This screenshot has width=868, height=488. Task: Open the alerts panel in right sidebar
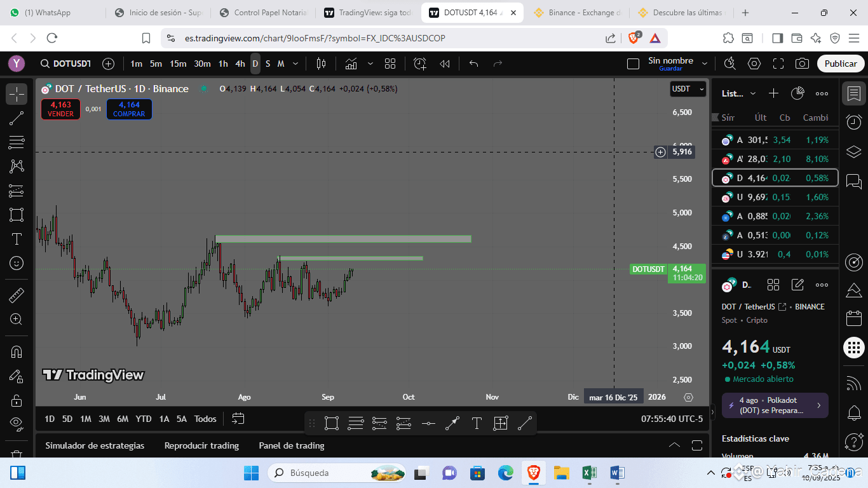854,122
